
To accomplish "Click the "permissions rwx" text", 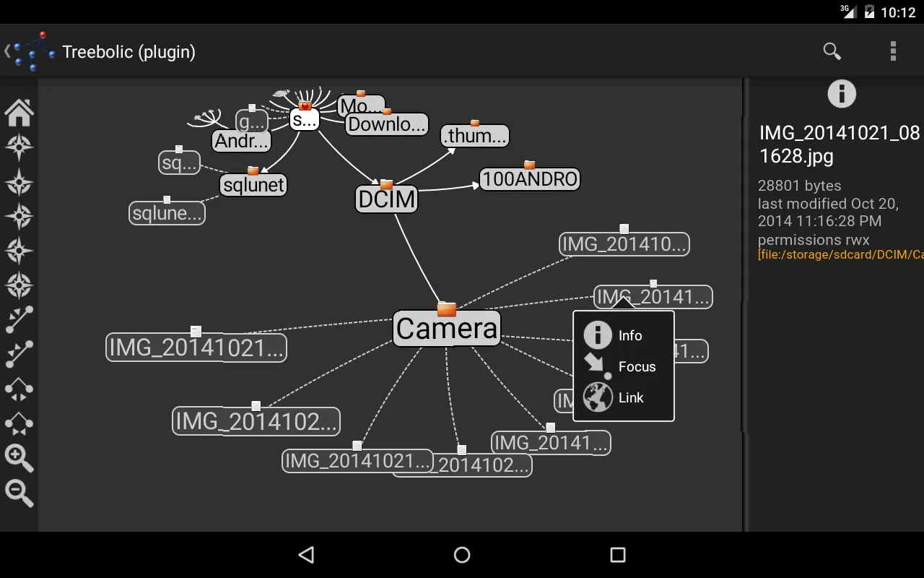I will (814, 240).
